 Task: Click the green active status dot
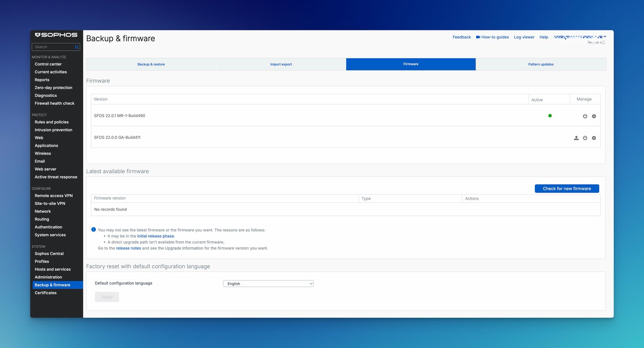[550, 116]
